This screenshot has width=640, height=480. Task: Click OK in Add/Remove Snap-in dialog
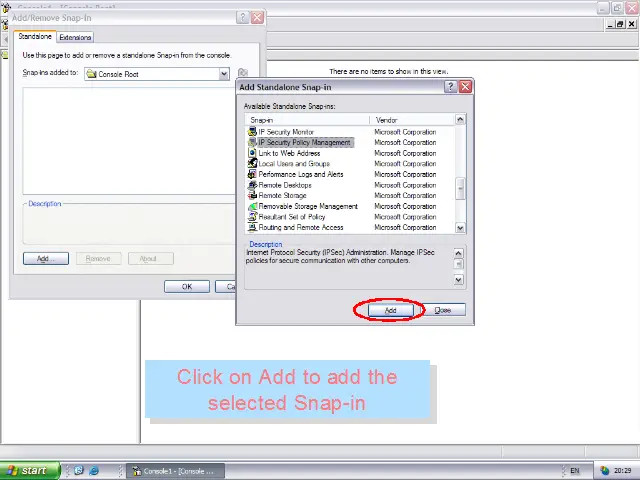tap(187, 287)
